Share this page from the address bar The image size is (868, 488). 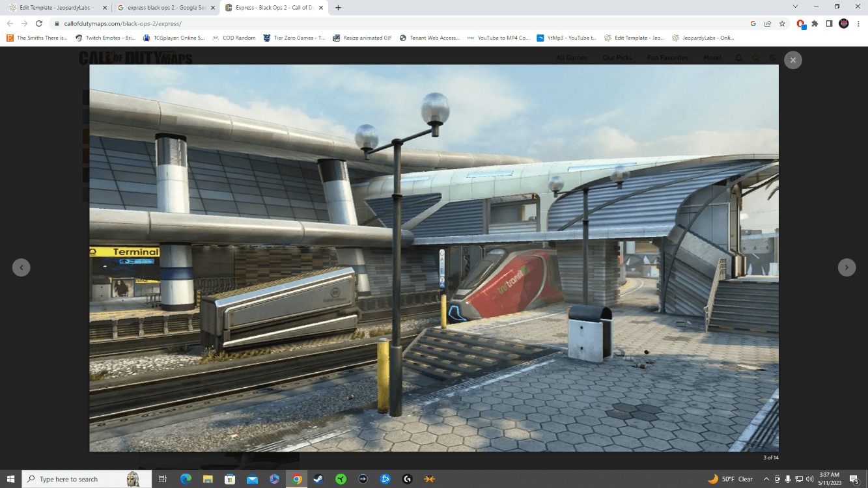[x=768, y=23]
